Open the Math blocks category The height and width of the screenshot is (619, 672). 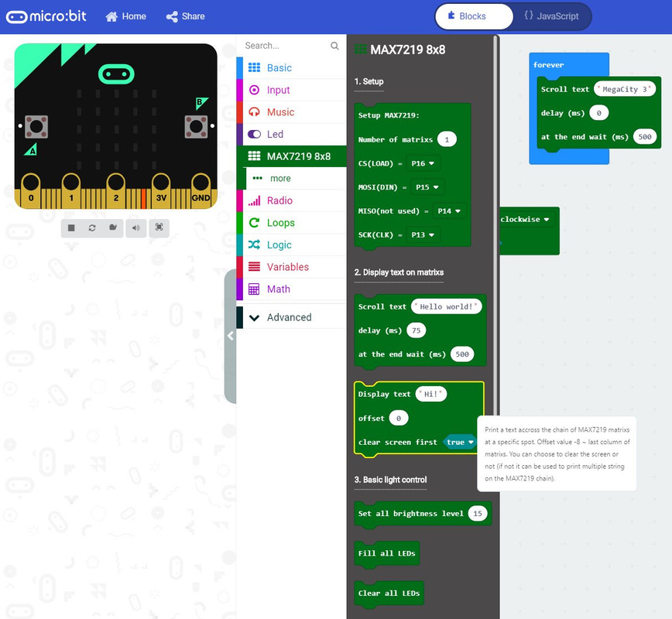[x=291, y=289]
